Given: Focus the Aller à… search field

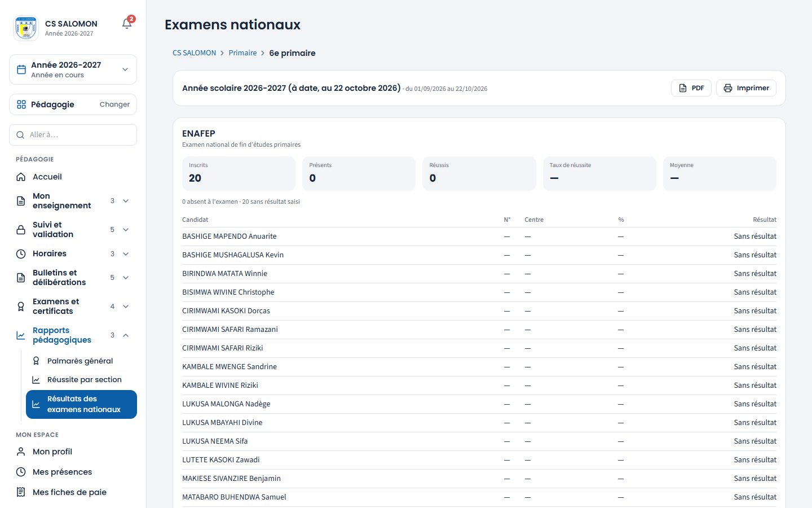Looking at the screenshot, I should pos(73,135).
